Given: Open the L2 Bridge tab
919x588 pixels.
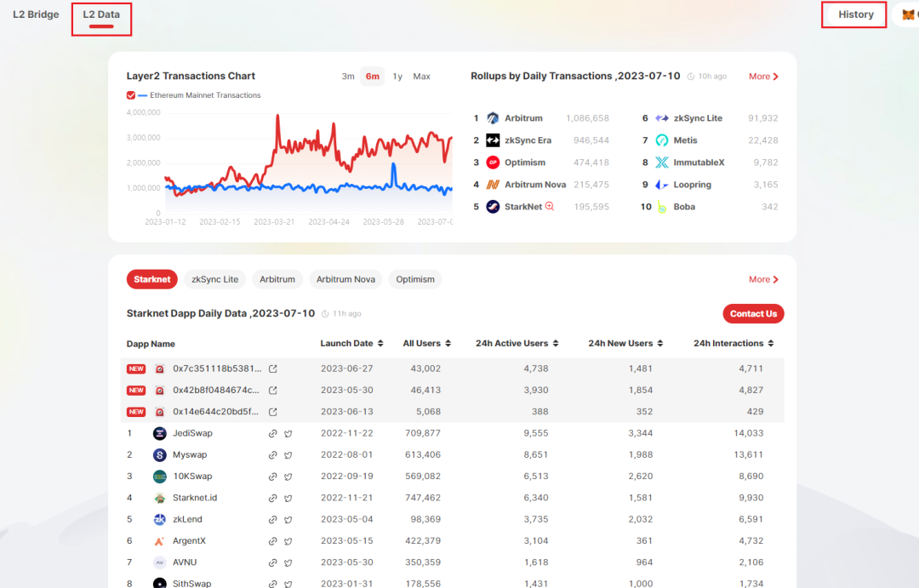Looking at the screenshot, I should 36,14.
